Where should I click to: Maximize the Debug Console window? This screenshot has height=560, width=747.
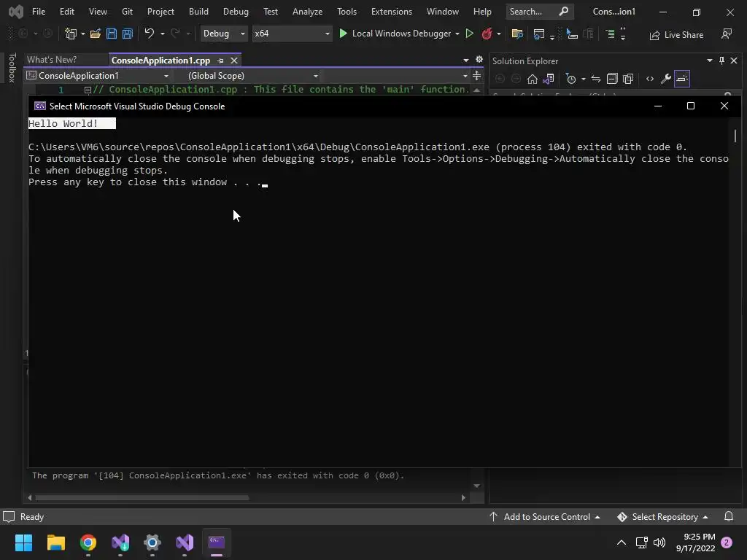(x=690, y=106)
